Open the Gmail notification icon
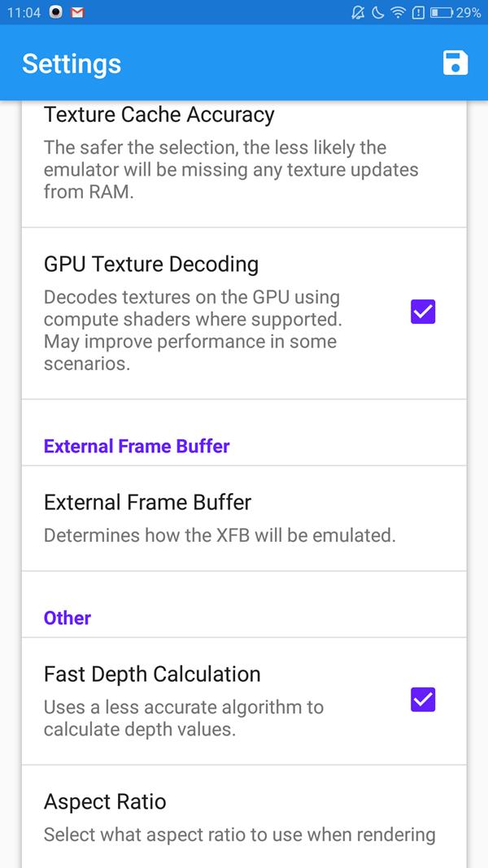This screenshot has width=488, height=868. click(77, 12)
